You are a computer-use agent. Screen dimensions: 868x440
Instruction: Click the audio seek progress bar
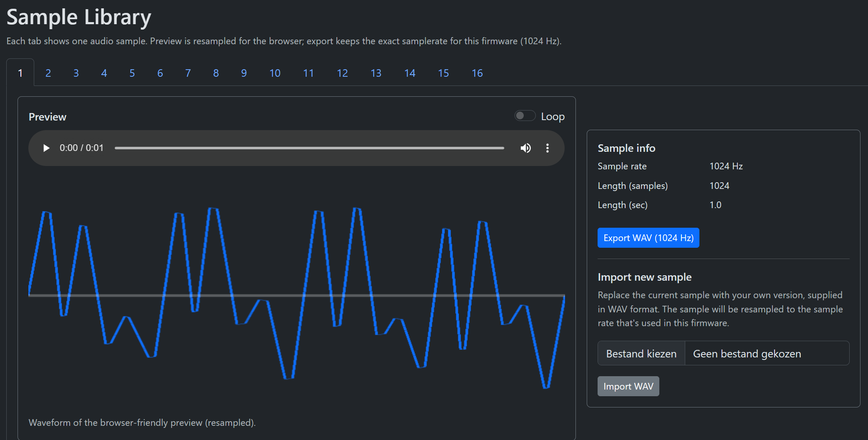pyautogui.click(x=309, y=148)
